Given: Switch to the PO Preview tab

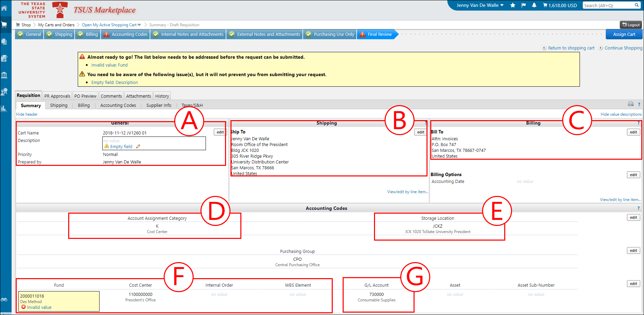Looking at the screenshot, I should coord(85,96).
